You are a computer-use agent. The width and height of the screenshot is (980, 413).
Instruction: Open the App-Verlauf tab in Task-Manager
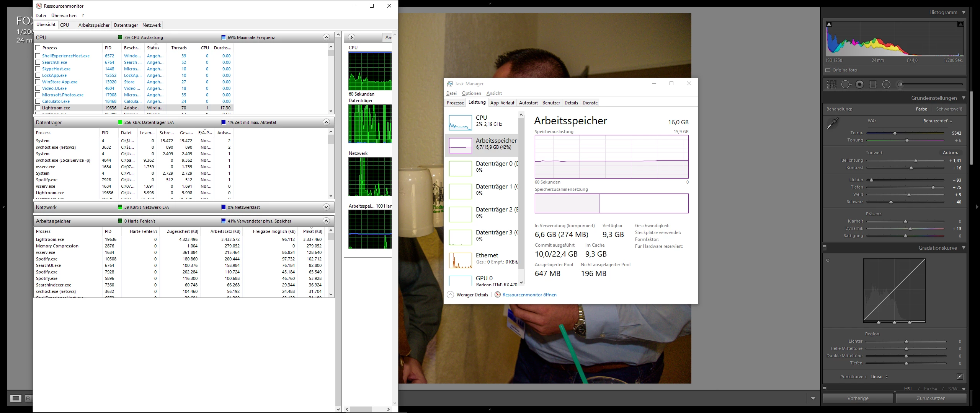(x=502, y=103)
